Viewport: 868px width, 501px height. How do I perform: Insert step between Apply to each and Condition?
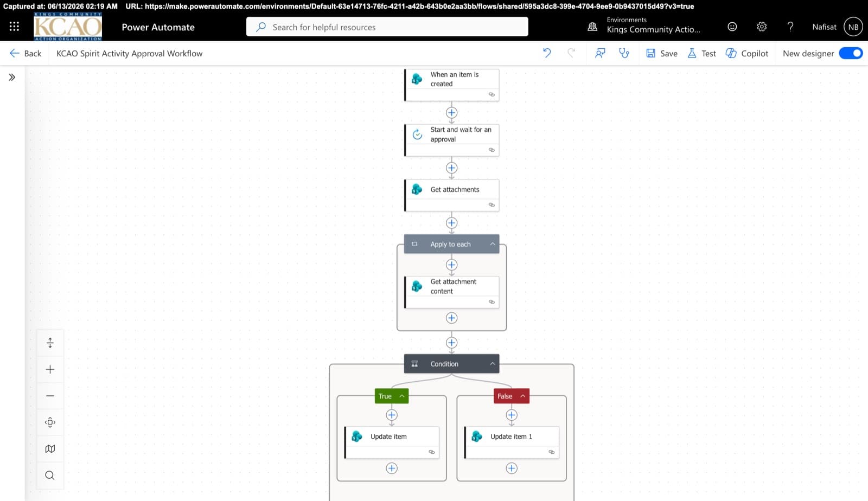(x=451, y=343)
